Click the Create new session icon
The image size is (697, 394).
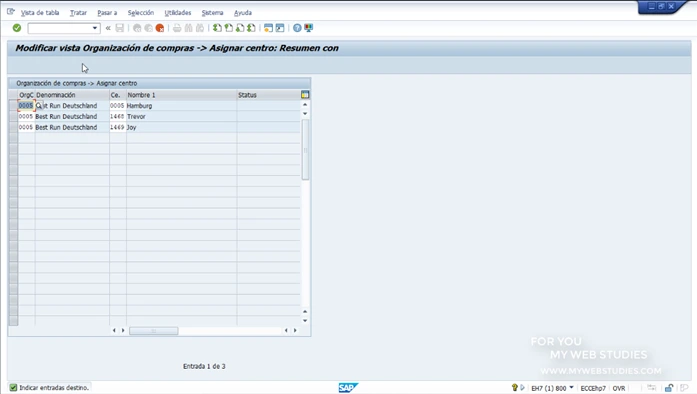[x=268, y=28]
